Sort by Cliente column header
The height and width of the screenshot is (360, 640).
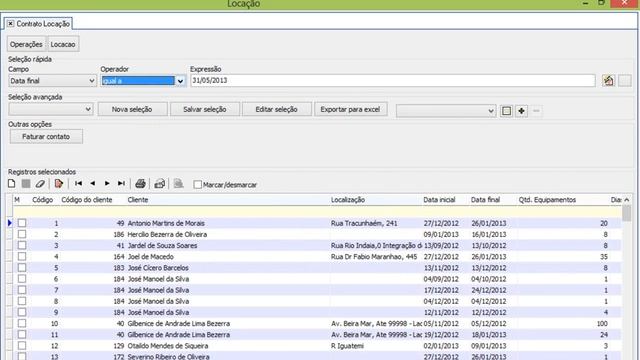[138, 200]
